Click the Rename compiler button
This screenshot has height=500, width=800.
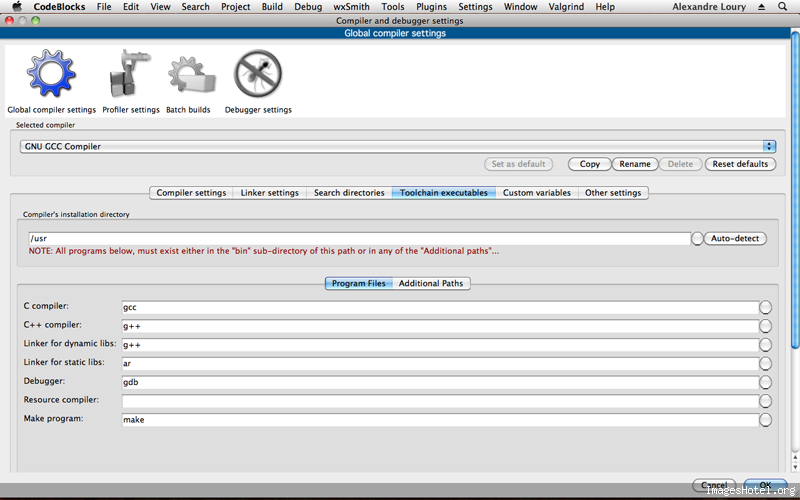(x=635, y=164)
